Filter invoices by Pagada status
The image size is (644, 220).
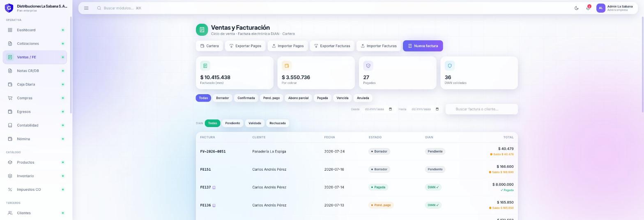[x=322, y=98]
